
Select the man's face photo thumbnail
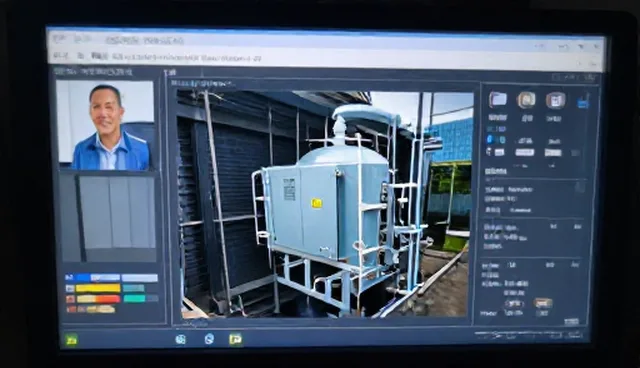[x=105, y=125]
